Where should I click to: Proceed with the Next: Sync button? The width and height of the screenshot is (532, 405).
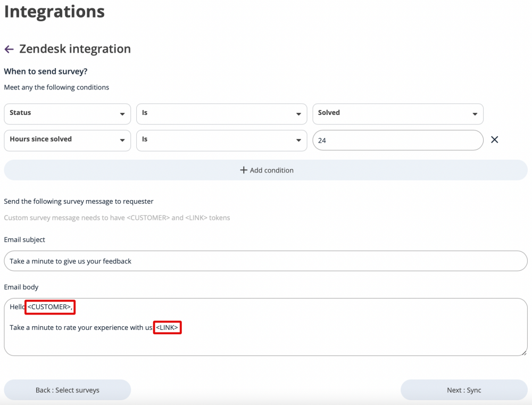tap(463, 390)
